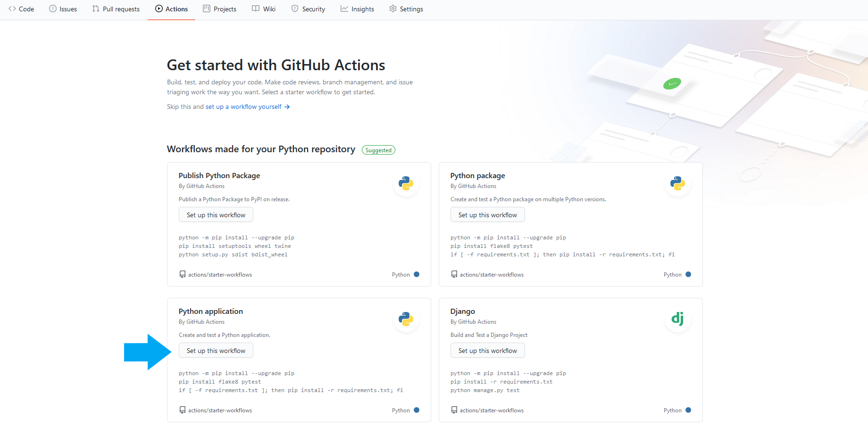Open the Projects tab
The width and height of the screenshot is (868, 426).
pos(219,9)
